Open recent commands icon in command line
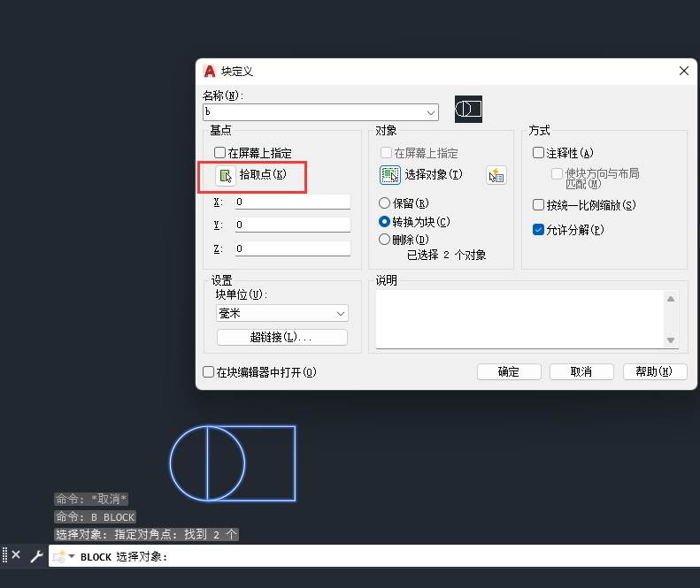The height and width of the screenshot is (588, 700). click(x=64, y=556)
